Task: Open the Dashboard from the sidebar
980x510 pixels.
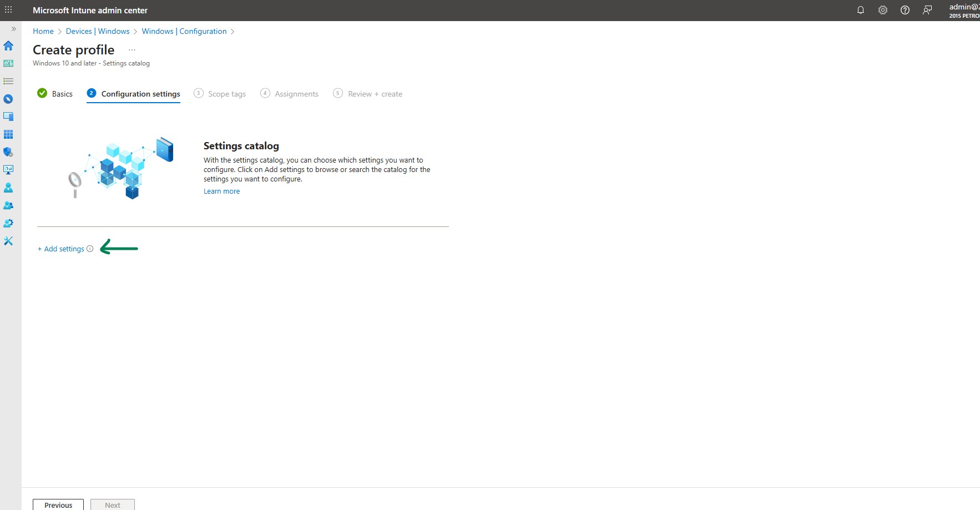Action: point(8,63)
